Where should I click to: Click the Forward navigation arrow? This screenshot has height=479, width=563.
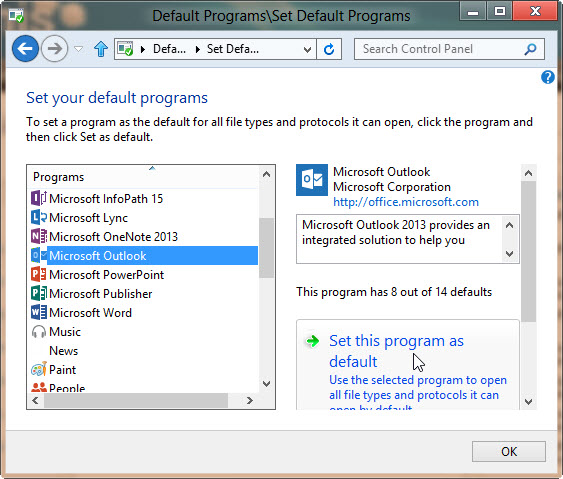55,48
